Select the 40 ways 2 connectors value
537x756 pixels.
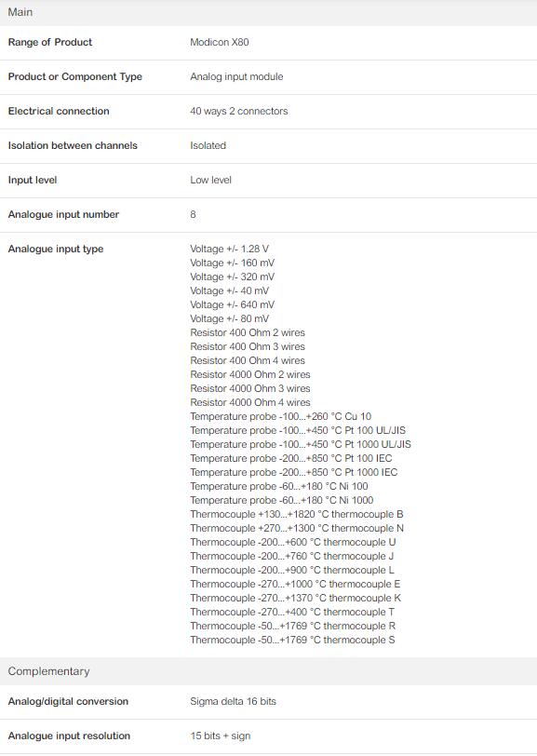[238, 111]
